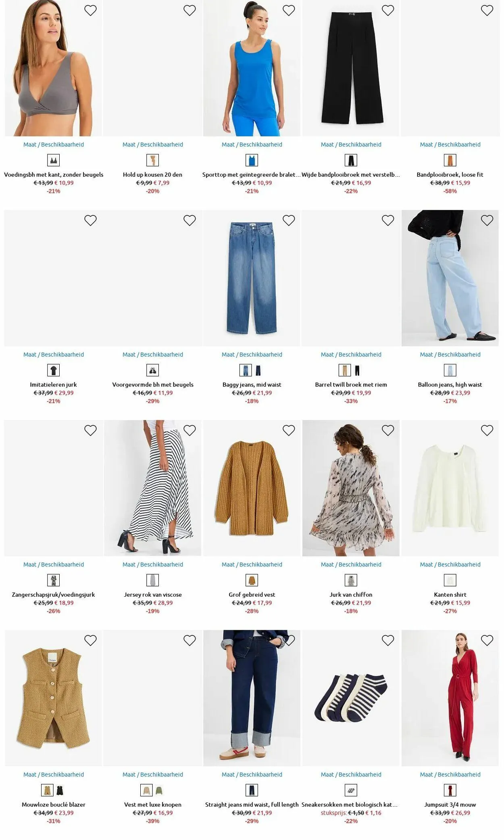Screen dimensions: 504x840
Task: Open Maat / Beschikbaarheid for Sporttop
Action: [x=252, y=144]
